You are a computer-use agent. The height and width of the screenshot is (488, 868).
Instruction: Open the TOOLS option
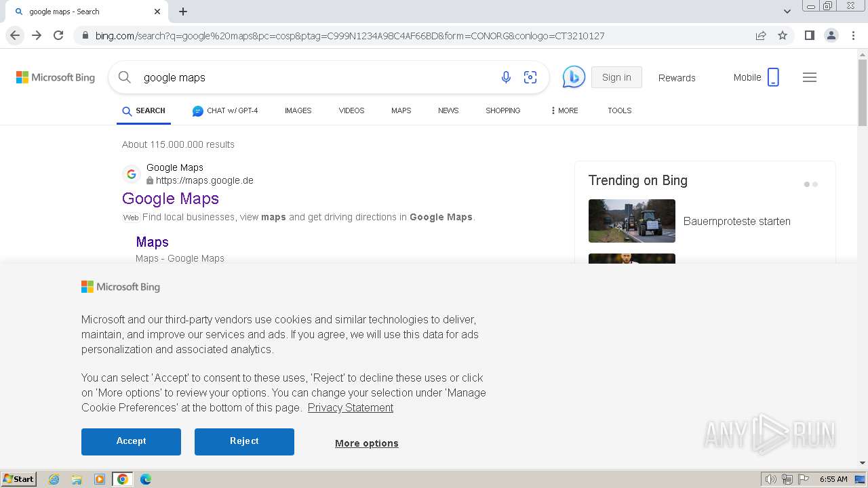click(619, 110)
